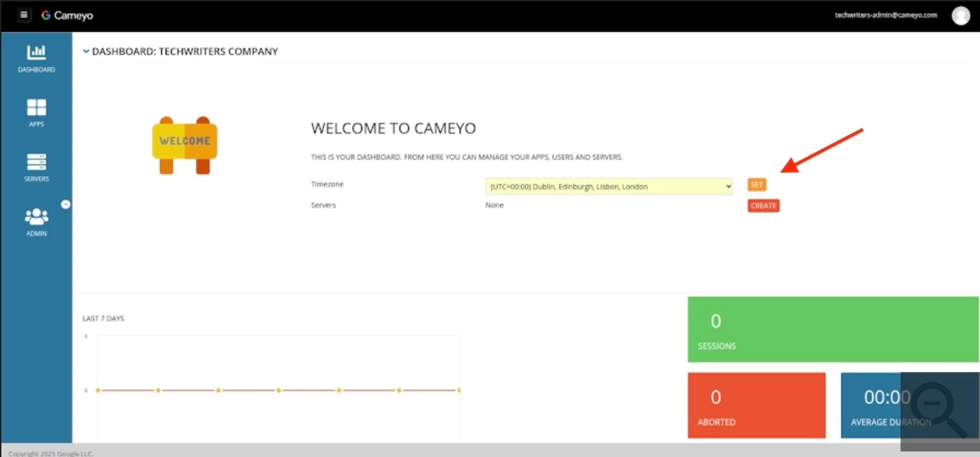980x457 pixels.
Task: Click the Servers value 'None'
Action: 494,205
